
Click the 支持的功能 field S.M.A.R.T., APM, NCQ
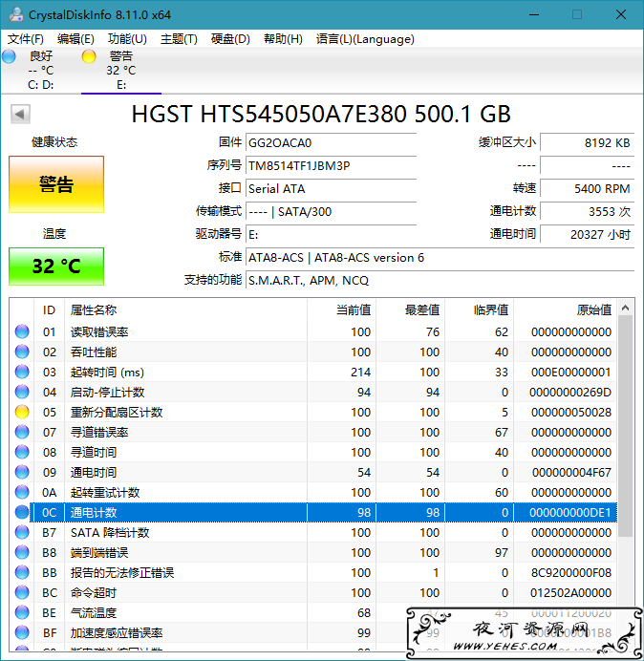[440, 280]
